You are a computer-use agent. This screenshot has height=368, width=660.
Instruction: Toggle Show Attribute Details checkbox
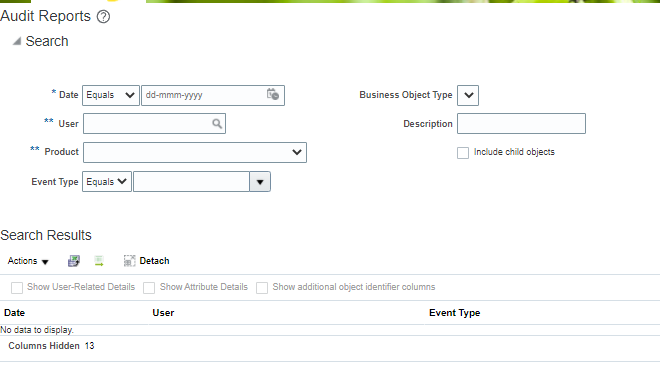click(149, 288)
